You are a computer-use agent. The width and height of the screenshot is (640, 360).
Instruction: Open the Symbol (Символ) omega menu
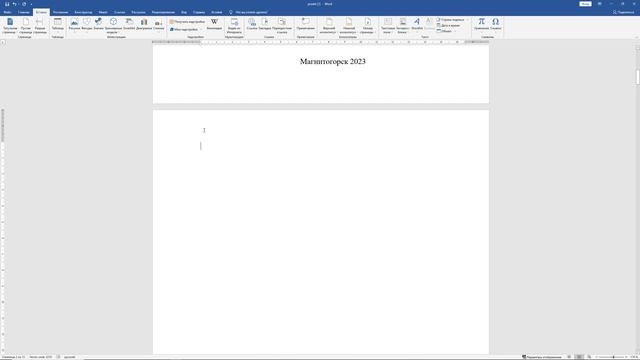[x=496, y=24]
